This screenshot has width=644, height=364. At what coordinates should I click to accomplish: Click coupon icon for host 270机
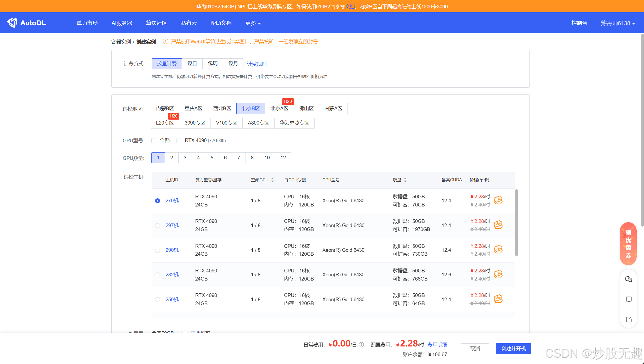click(498, 200)
